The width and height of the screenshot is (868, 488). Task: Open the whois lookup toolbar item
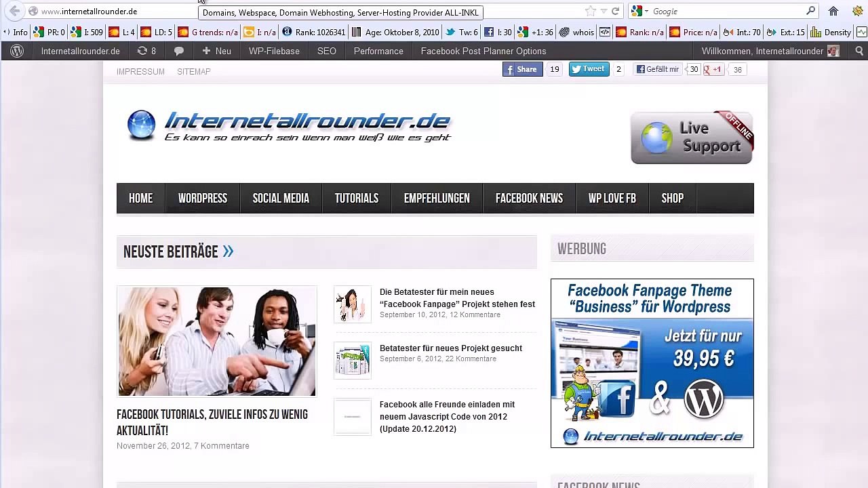pos(576,32)
